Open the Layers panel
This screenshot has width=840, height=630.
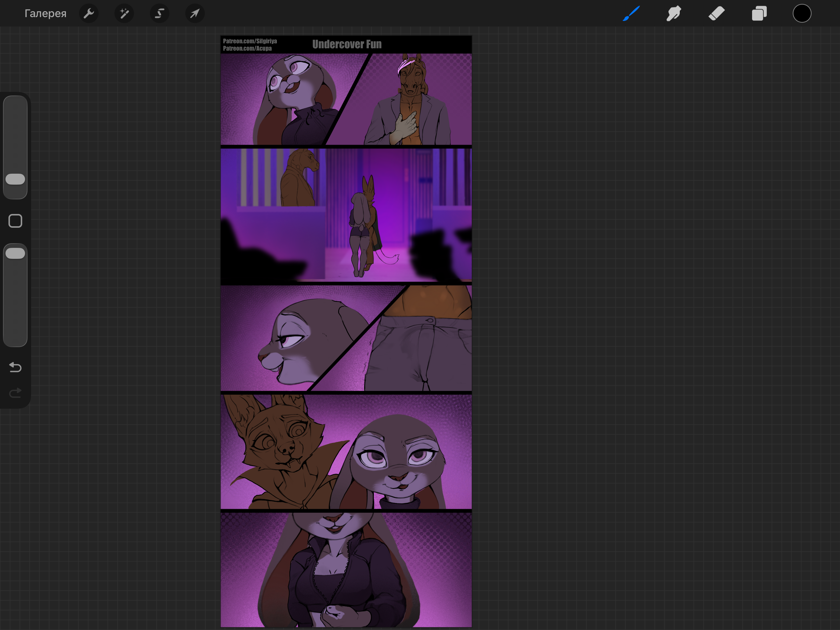point(759,14)
